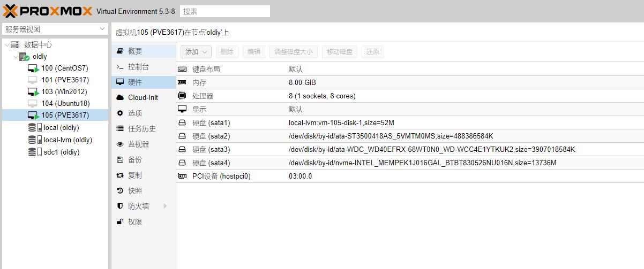Click the CPU icon for 处理器

[x=182, y=96]
